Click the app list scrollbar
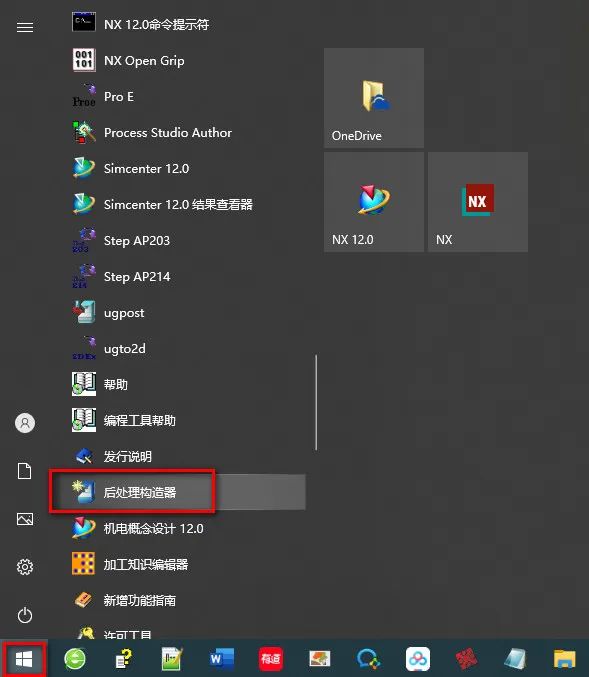The height and width of the screenshot is (677, 589). coord(316,402)
